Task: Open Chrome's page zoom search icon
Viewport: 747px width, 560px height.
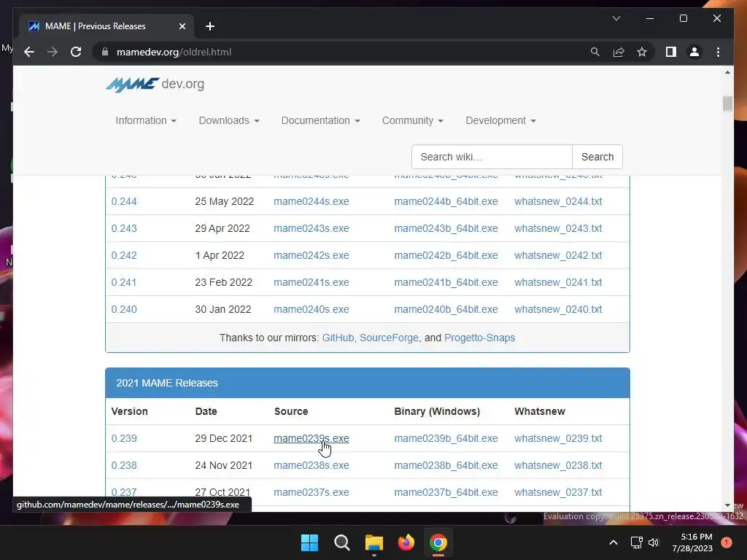Action: (x=595, y=52)
